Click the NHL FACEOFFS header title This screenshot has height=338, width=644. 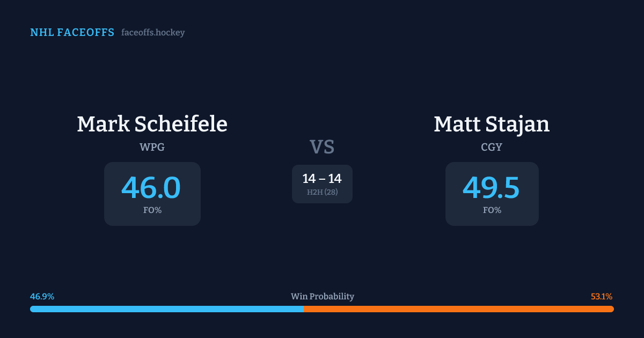[x=72, y=33]
